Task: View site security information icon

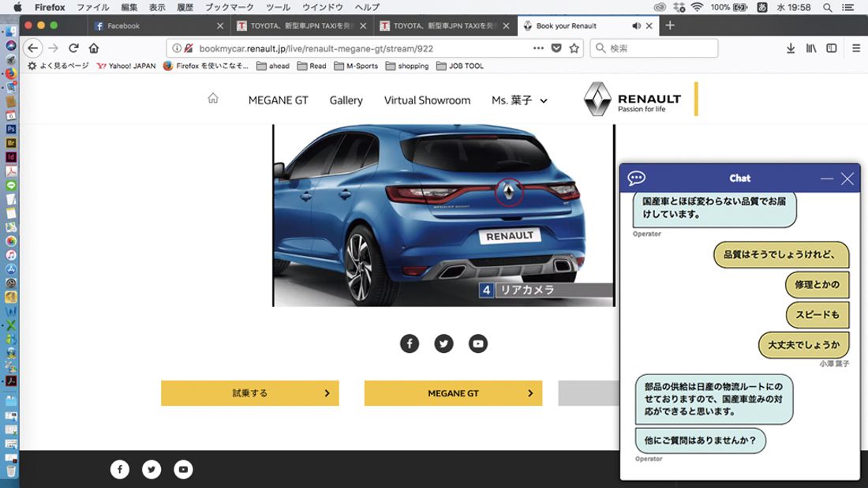Action: click(x=176, y=48)
